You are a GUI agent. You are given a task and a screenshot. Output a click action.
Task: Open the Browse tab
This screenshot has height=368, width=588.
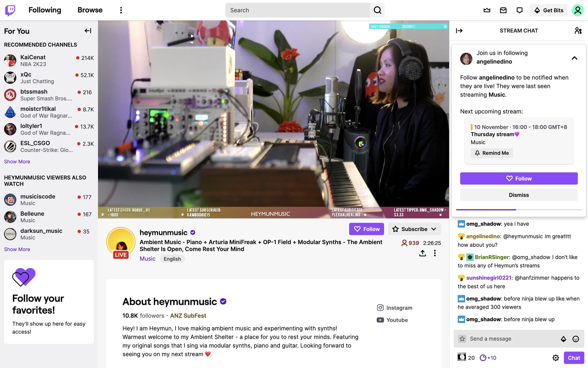coord(90,10)
